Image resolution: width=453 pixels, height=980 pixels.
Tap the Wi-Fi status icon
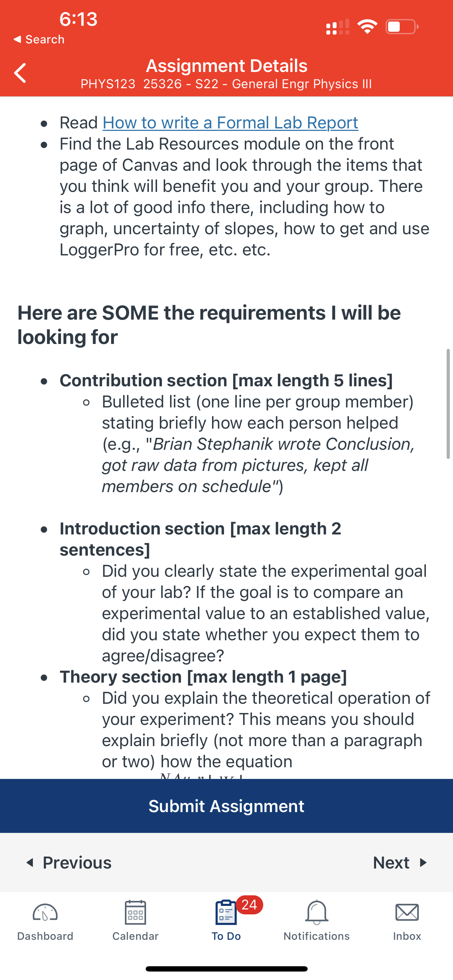367,26
